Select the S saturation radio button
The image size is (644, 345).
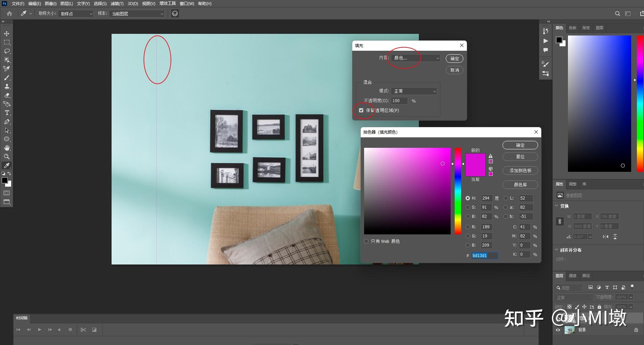[468, 207]
